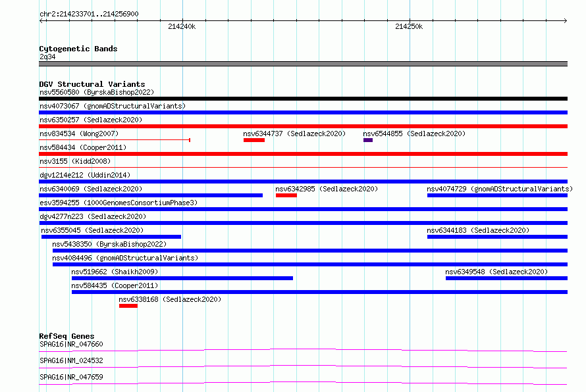Viewport: 586px width, 392px height.
Task: Click the SPAG16|NR_047659 gene label
Action: click(x=71, y=377)
